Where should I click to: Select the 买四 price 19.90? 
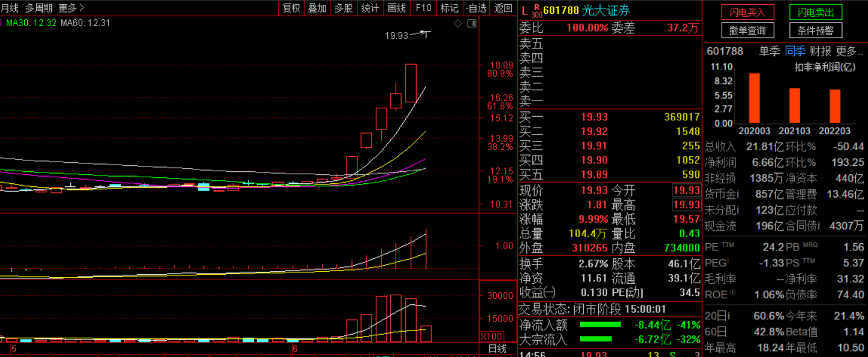coord(594,160)
